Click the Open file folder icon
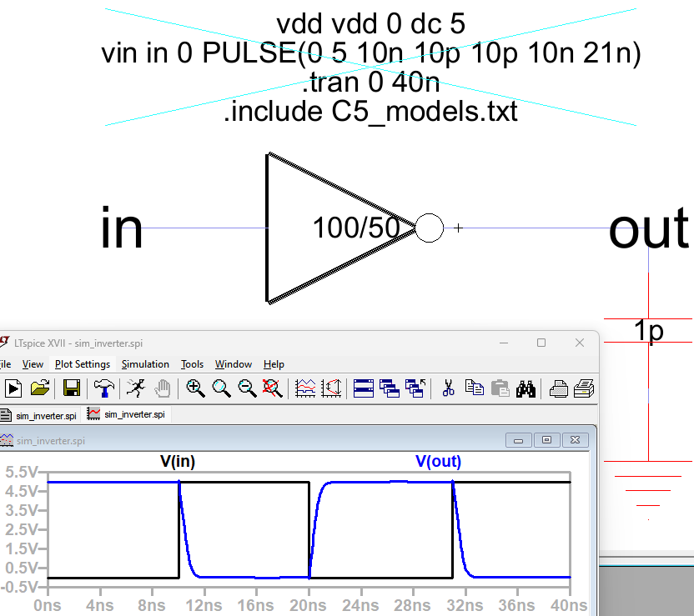This screenshot has width=694, height=616. pos(39,388)
